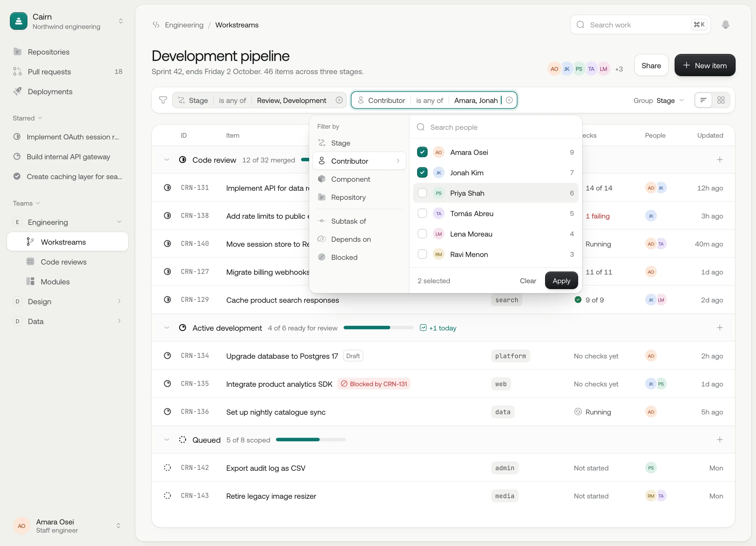Remove the Contributor filter chip
This screenshot has width=756, height=546.
509,100
